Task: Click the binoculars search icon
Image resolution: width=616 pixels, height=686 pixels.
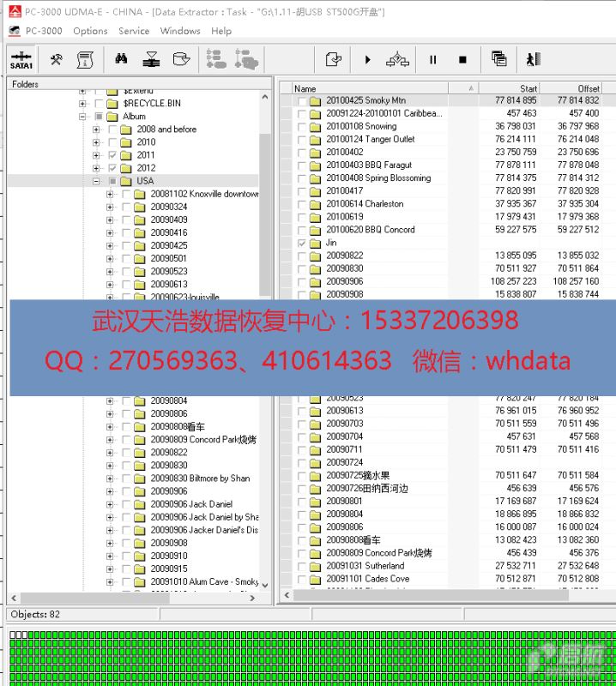Action: point(121,59)
